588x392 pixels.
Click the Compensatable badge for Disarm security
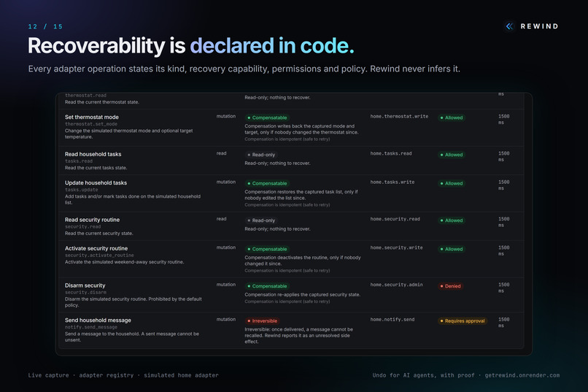click(x=266, y=286)
